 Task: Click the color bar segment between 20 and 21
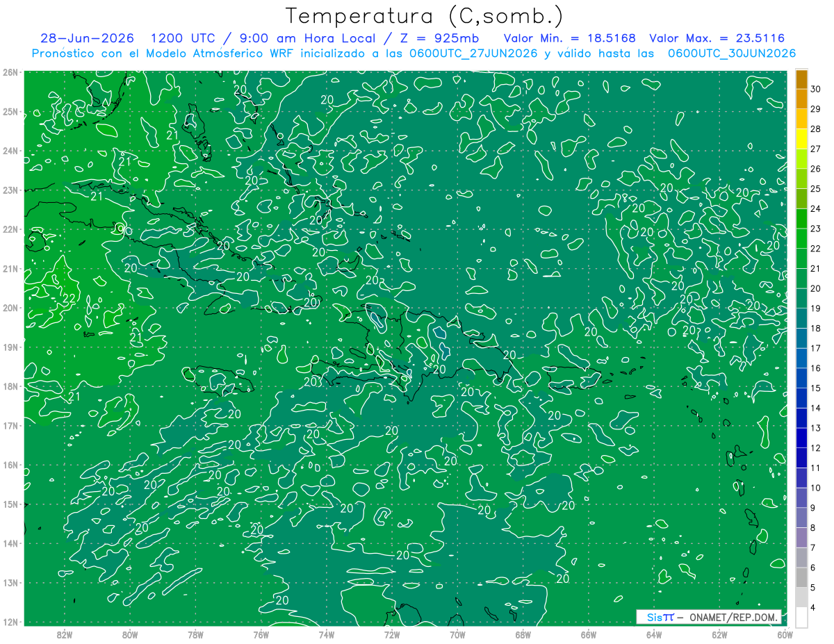click(801, 278)
